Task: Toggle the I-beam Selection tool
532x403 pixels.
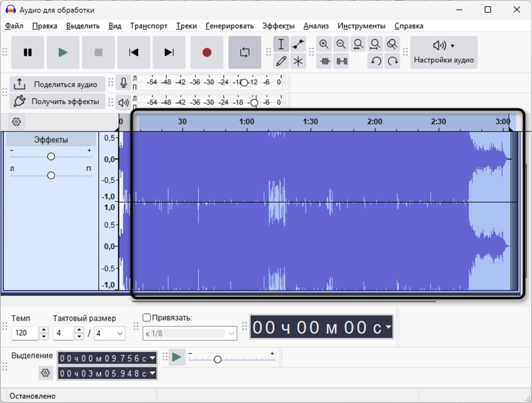Action: 281,44
